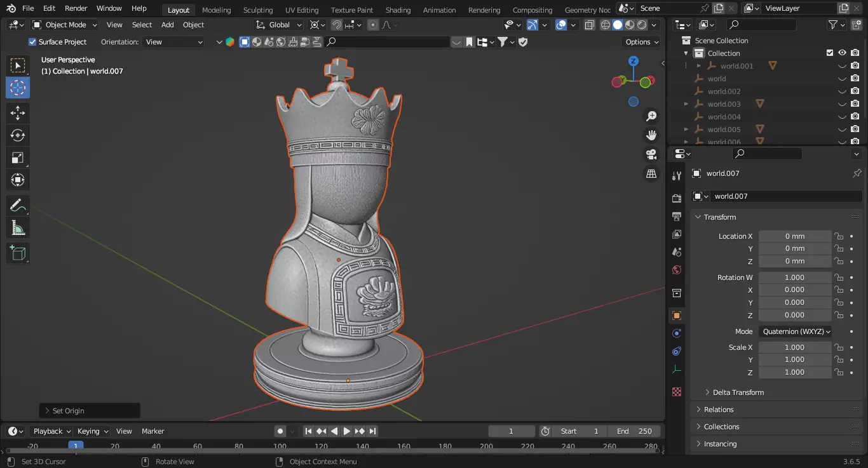Screen dimensions: 868x468
Task: Choose the Scale tool
Action: click(18, 157)
